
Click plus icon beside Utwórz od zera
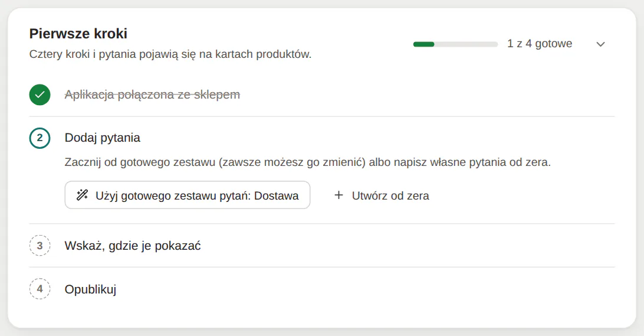[x=339, y=195]
